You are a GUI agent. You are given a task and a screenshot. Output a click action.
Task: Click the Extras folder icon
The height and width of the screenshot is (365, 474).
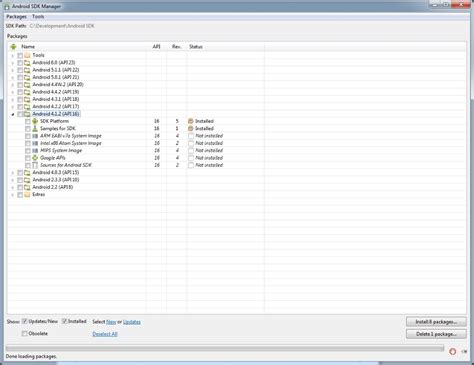(27, 195)
